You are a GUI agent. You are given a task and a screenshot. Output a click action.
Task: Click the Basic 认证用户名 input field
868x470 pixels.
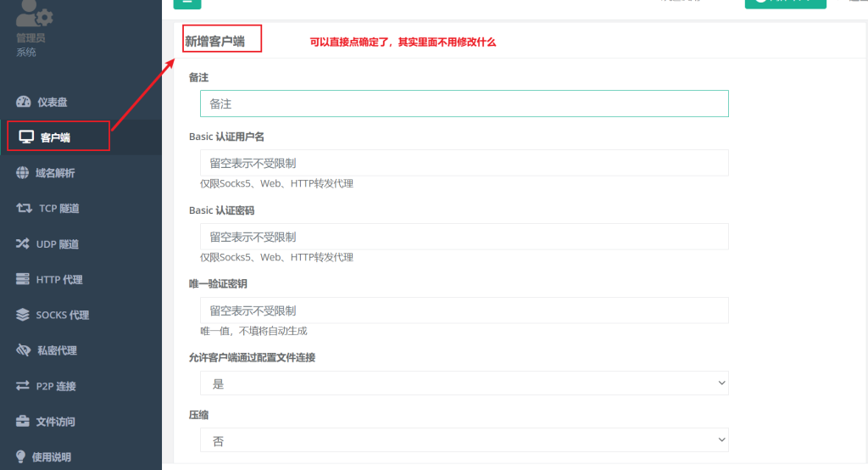point(464,163)
